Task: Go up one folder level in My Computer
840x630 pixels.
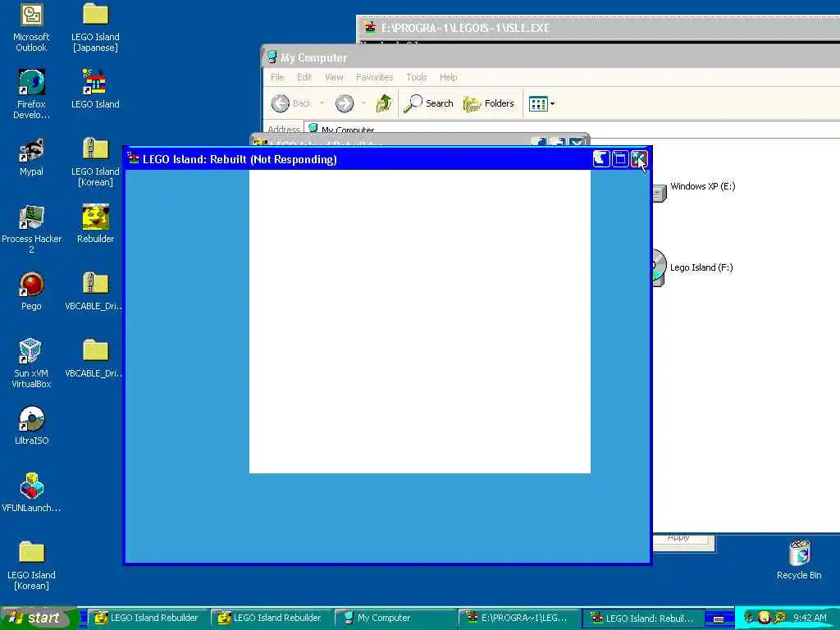Action: (384, 103)
